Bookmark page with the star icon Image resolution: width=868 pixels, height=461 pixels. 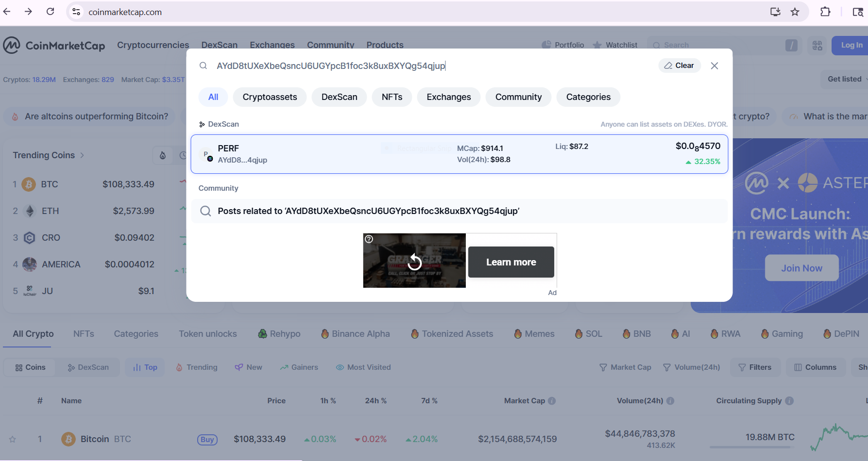(x=795, y=12)
